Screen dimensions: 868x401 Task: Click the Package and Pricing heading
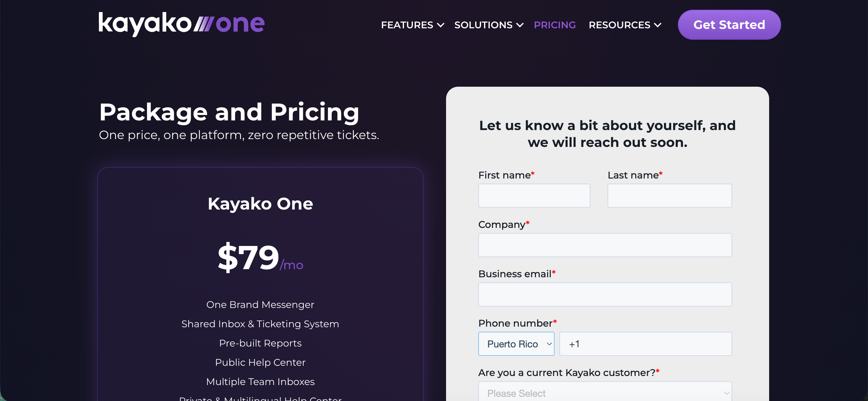[x=229, y=112]
